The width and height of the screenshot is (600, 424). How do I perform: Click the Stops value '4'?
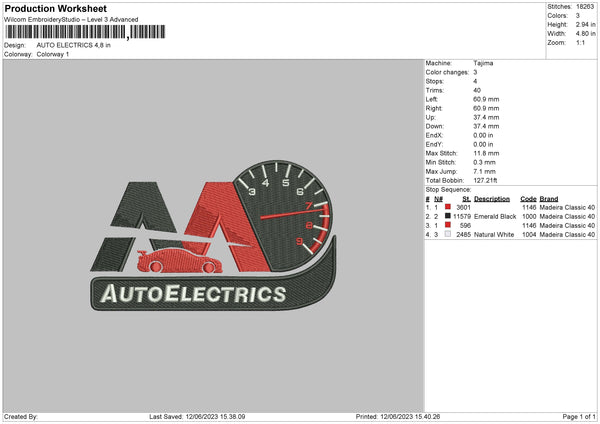coord(475,81)
